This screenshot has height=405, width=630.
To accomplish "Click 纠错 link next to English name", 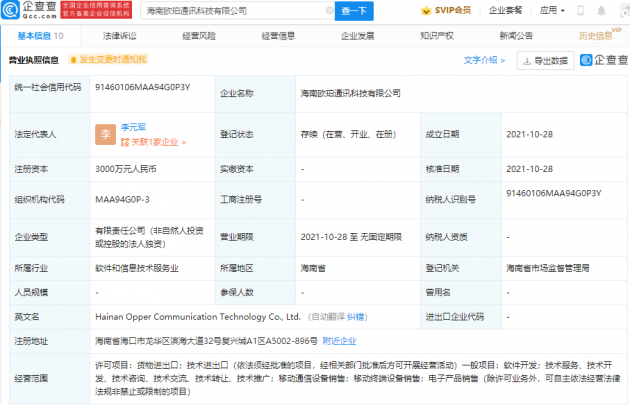I will point(355,317).
